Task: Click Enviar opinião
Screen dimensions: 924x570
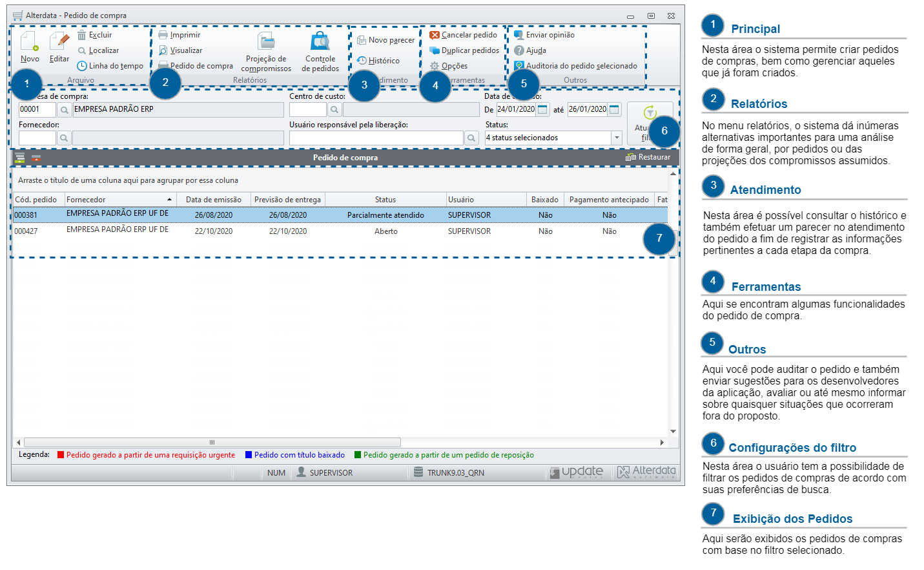Action: pos(544,35)
